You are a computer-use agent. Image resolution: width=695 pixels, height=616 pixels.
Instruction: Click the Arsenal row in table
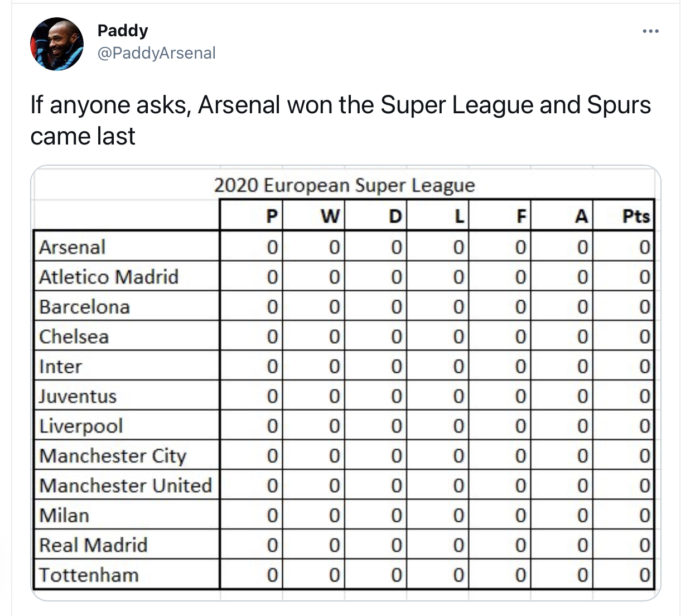pos(73,247)
